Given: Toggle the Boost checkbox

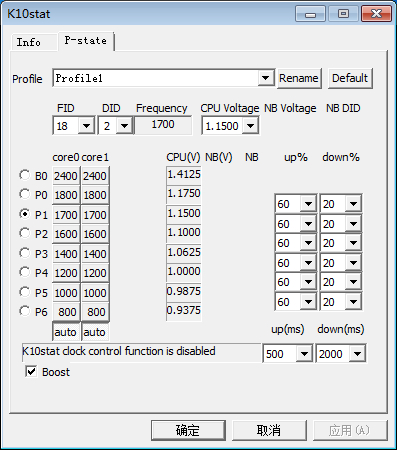Looking at the screenshot, I should tap(31, 371).
